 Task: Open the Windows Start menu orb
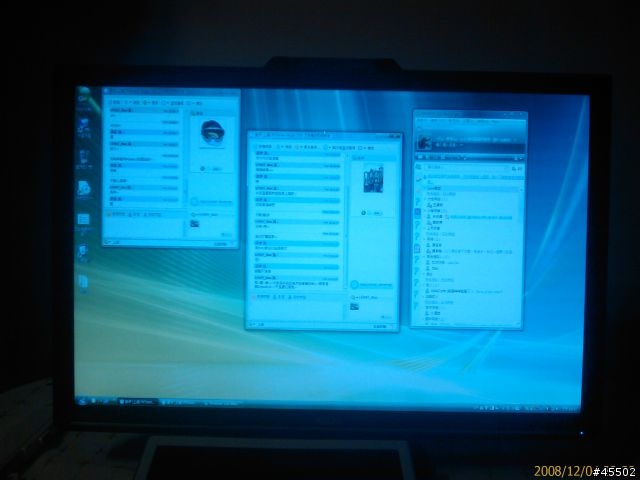click(82, 401)
